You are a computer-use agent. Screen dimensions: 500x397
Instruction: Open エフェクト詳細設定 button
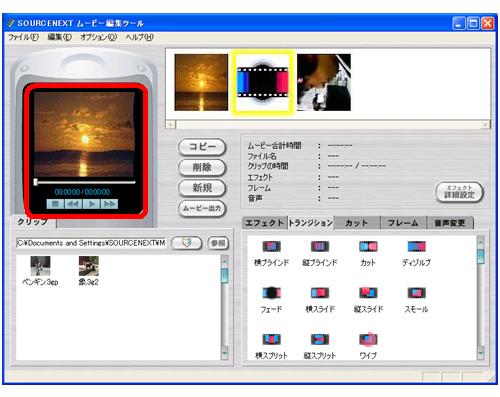coord(459,192)
